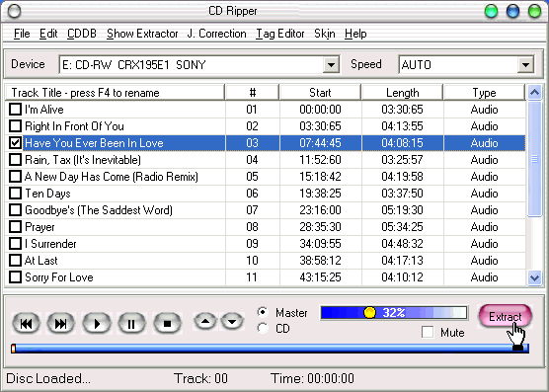
Task: Click length value 04:17:13
Action: pyautogui.click(x=402, y=261)
